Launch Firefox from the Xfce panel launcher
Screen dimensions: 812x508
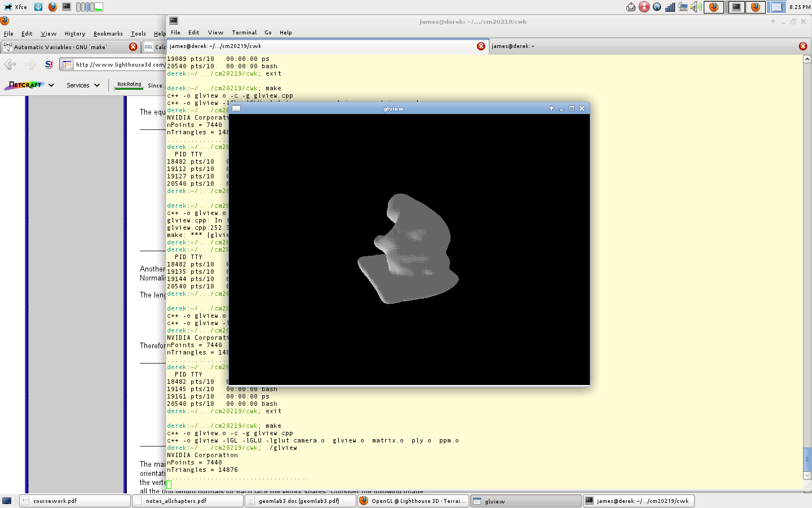(52, 7)
